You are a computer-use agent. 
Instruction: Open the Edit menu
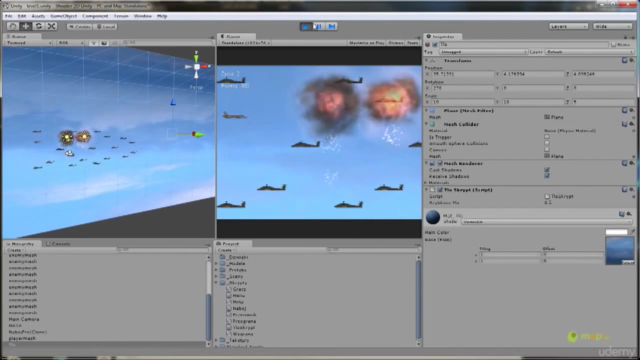pyautogui.click(x=22, y=16)
